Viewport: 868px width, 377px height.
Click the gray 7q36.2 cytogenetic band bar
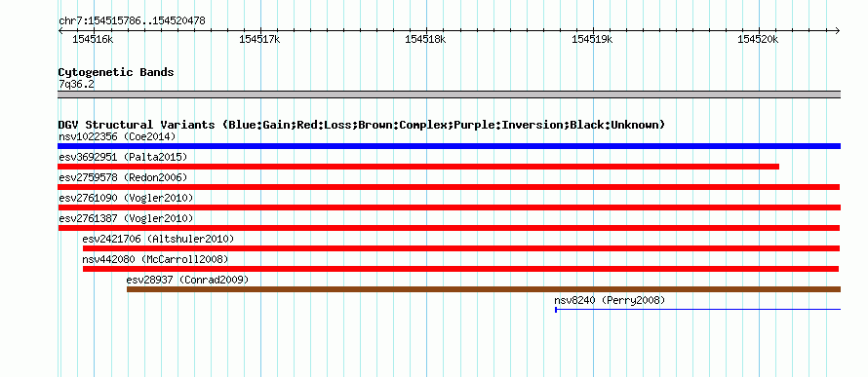click(449, 94)
